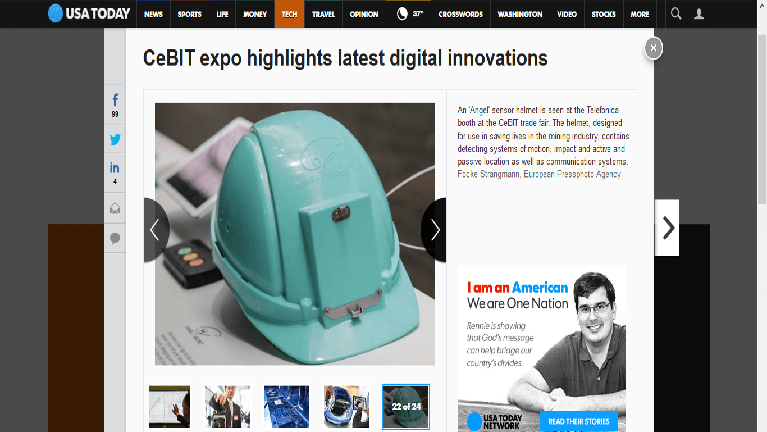This screenshot has width=767, height=432.
Task: Expand the MORE navigation menu
Action: click(639, 14)
